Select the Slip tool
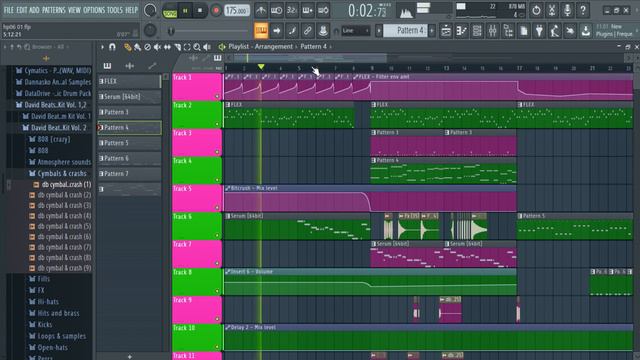This screenshot has width=640, height=360. pos(167,47)
